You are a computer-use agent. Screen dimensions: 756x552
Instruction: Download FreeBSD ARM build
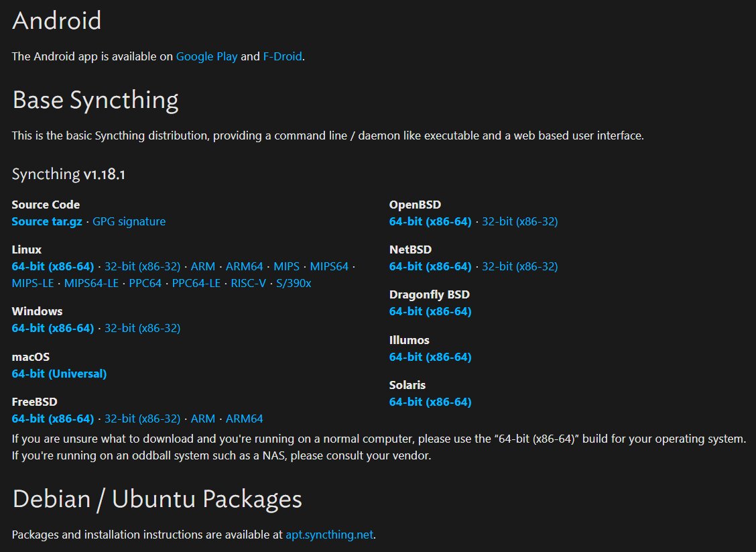203,419
